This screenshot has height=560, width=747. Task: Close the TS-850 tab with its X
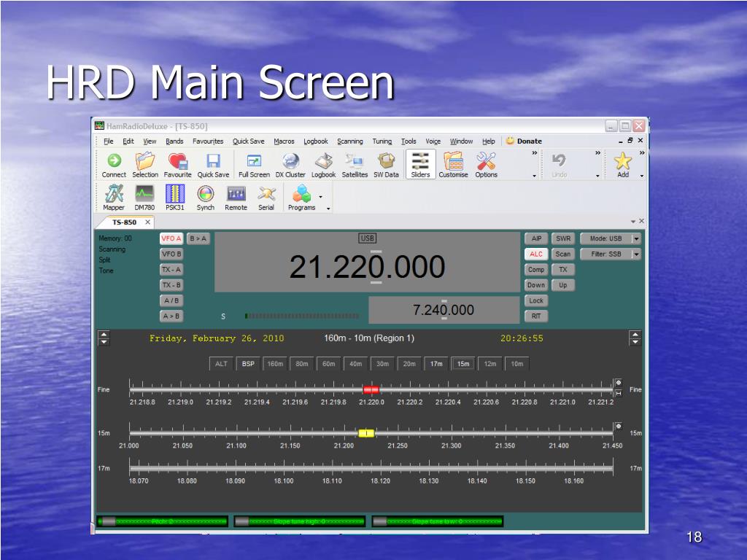(147, 222)
